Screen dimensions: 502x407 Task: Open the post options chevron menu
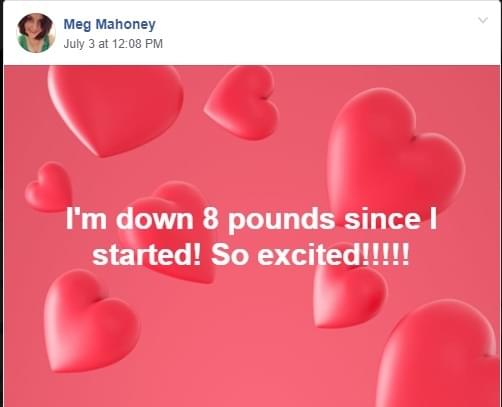(x=483, y=20)
